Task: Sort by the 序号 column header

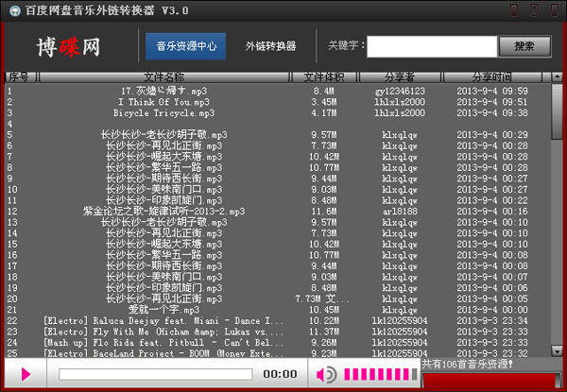Action: (x=21, y=77)
